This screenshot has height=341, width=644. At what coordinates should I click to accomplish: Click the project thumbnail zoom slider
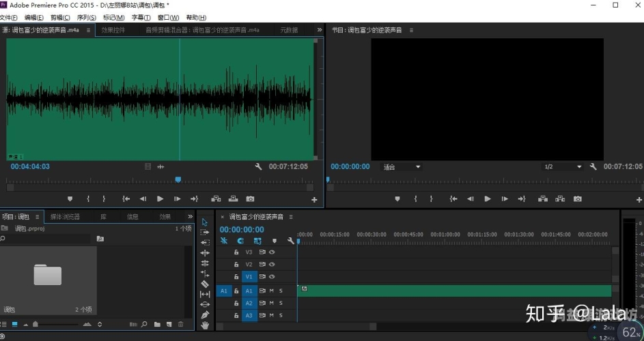36,324
